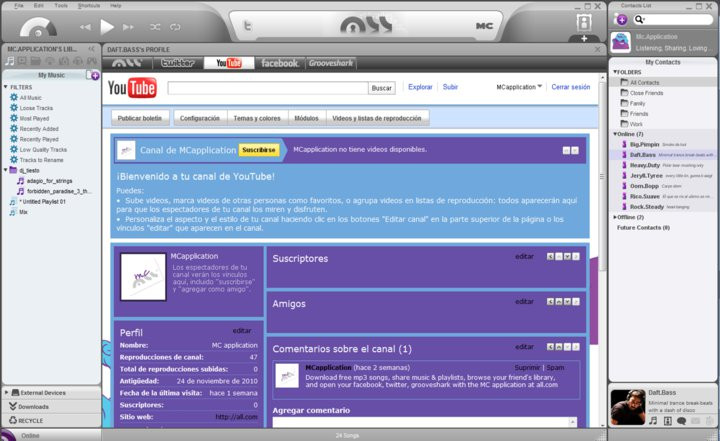Collapse the Online (7) contacts group
Screen dimensions: 720x441
(x=615, y=134)
